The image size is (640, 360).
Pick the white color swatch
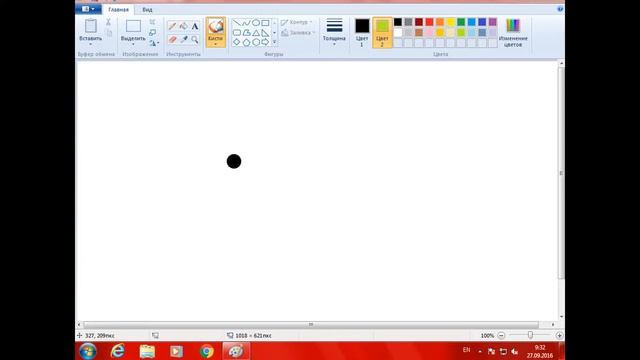click(x=398, y=33)
